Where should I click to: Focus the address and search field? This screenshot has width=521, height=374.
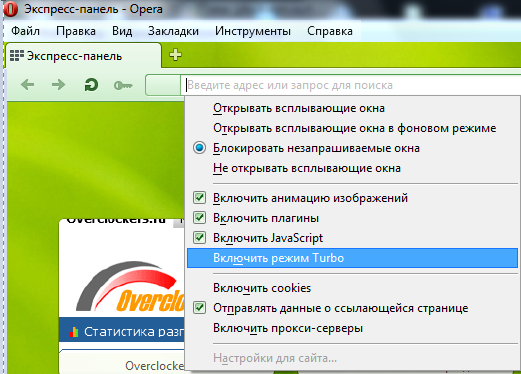point(352,85)
